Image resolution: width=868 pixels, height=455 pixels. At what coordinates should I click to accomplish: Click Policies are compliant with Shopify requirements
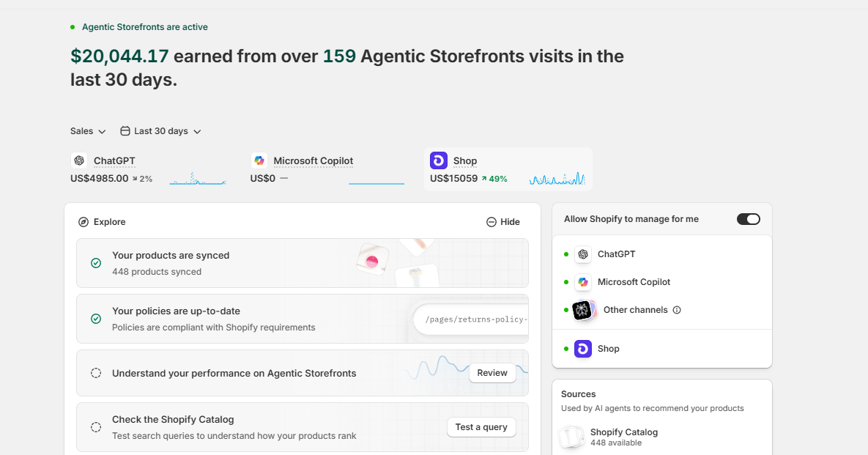pos(214,327)
